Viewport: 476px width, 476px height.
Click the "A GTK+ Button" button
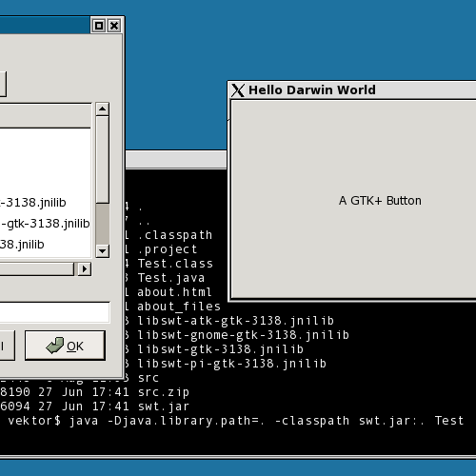[354, 200]
